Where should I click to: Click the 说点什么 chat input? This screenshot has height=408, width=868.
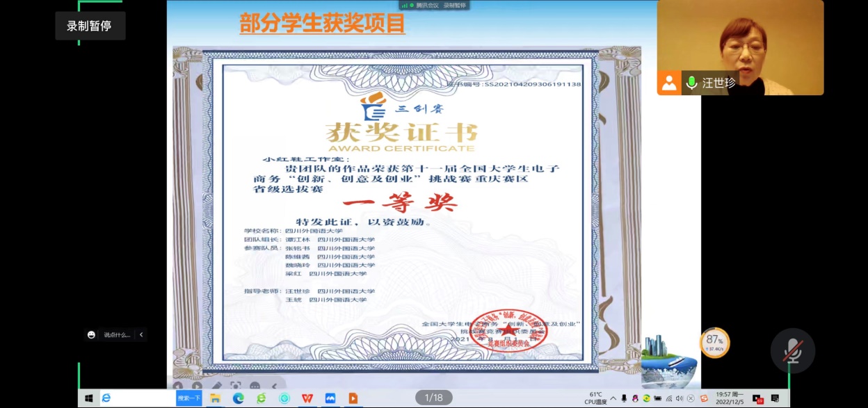(x=117, y=334)
